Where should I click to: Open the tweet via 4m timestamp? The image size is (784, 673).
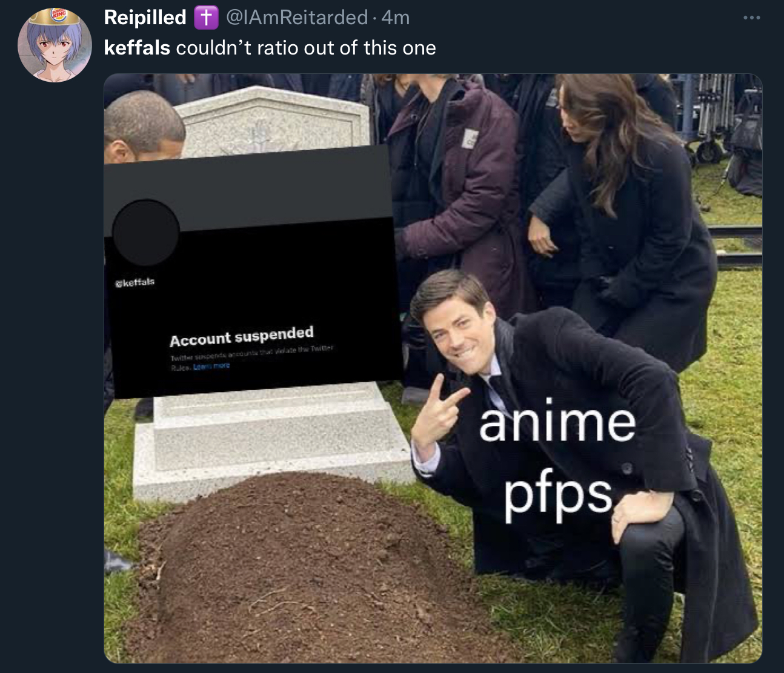[396, 18]
